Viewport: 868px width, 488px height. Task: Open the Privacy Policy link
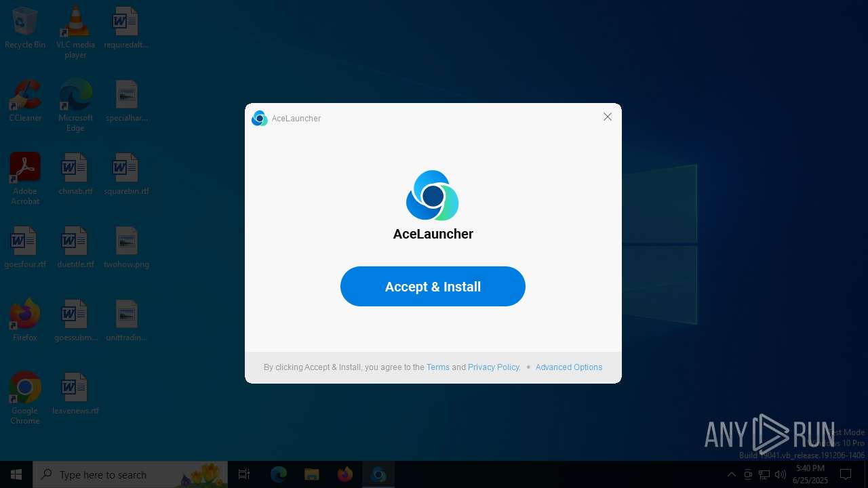[x=494, y=367]
